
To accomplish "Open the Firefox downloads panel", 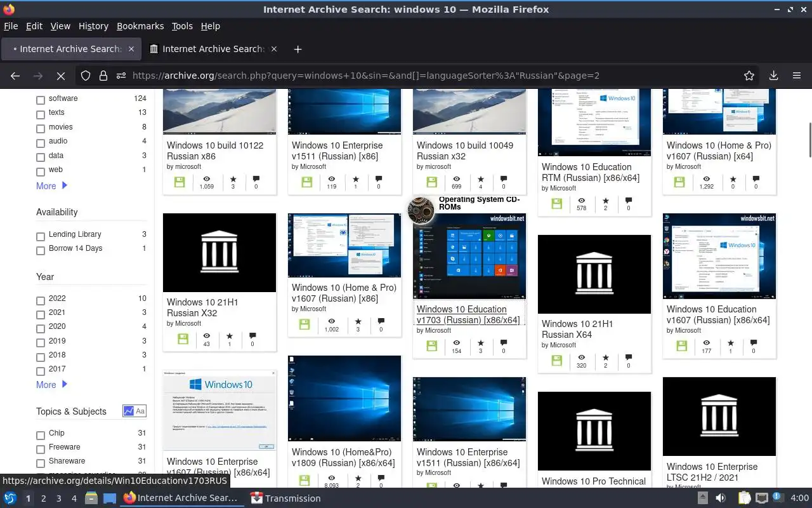I will pos(773,76).
